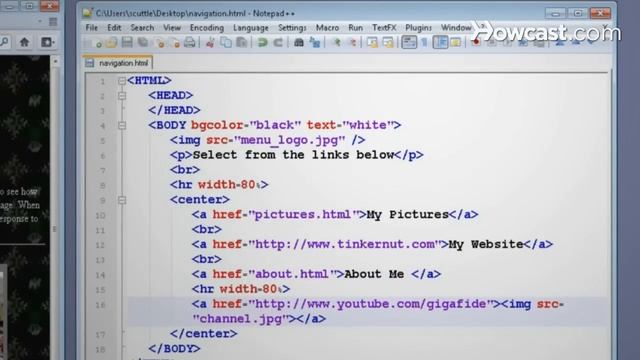The height and width of the screenshot is (360, 640).
Task: Toggle the Word Wrap toolbar button
Action: tap(409, 42)
